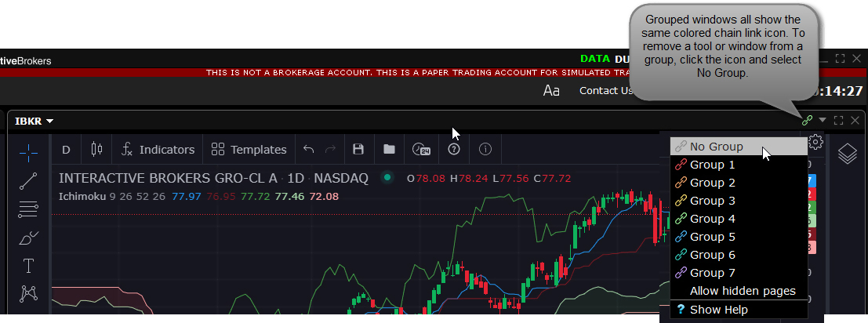This screenshot has height=323, width=868.
Task: Select the crosshair cursor tool
Action: 28,153
